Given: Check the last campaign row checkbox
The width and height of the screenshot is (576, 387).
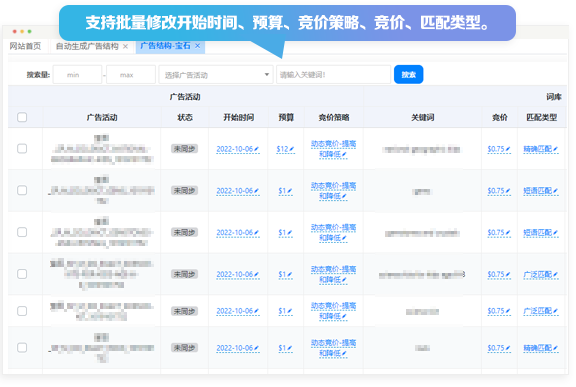Looking at the screenshot, I should (x=22, y=347).
